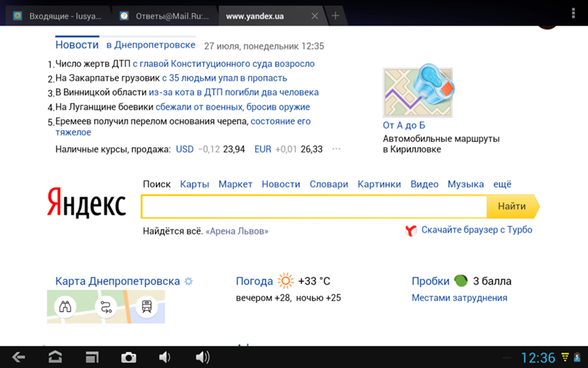588x368 pixels.
Task: Add a new browser tab
Action: pyautogui.click(x=335, y=15)
